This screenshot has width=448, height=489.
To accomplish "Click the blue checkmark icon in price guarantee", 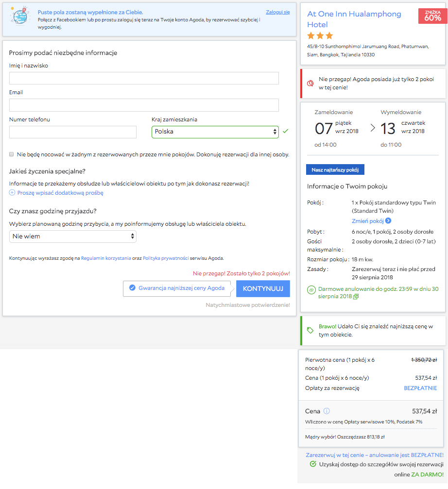I will [x=132, y=287].
